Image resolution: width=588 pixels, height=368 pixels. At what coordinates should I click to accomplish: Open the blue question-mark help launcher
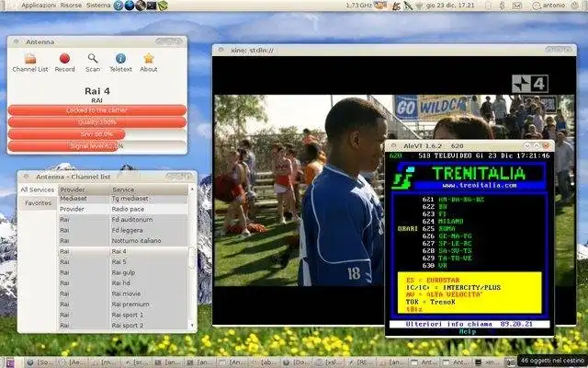pos(119,6)
